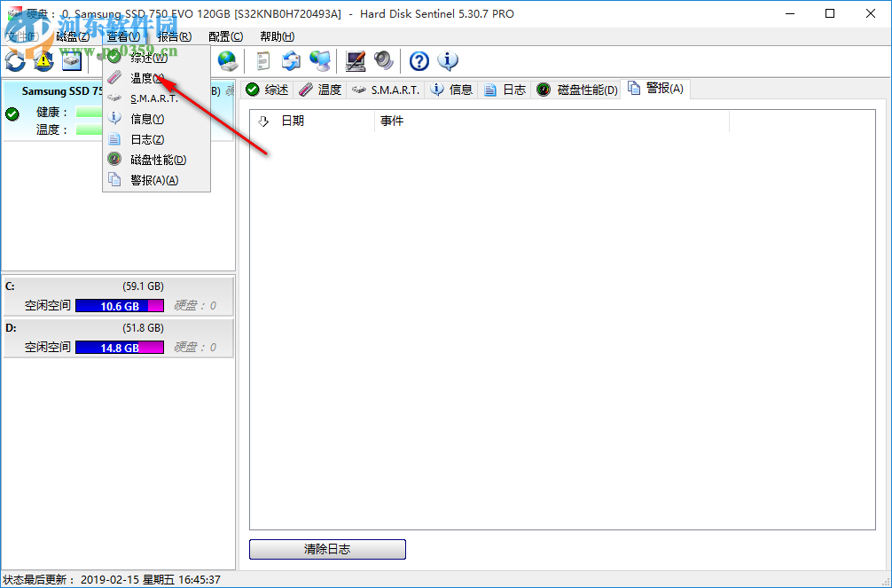Open the 磁盘(Z) menu
This screenshot has height=588, width=892.
coord(72,36)
